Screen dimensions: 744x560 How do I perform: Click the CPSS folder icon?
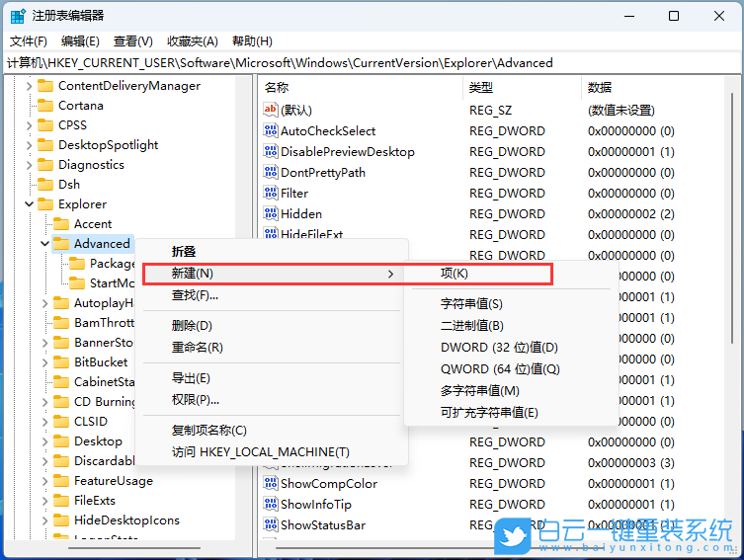click(45, 125)
